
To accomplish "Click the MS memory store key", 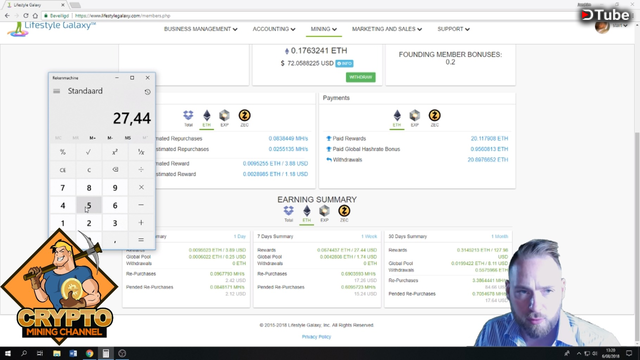I will 128,138.
